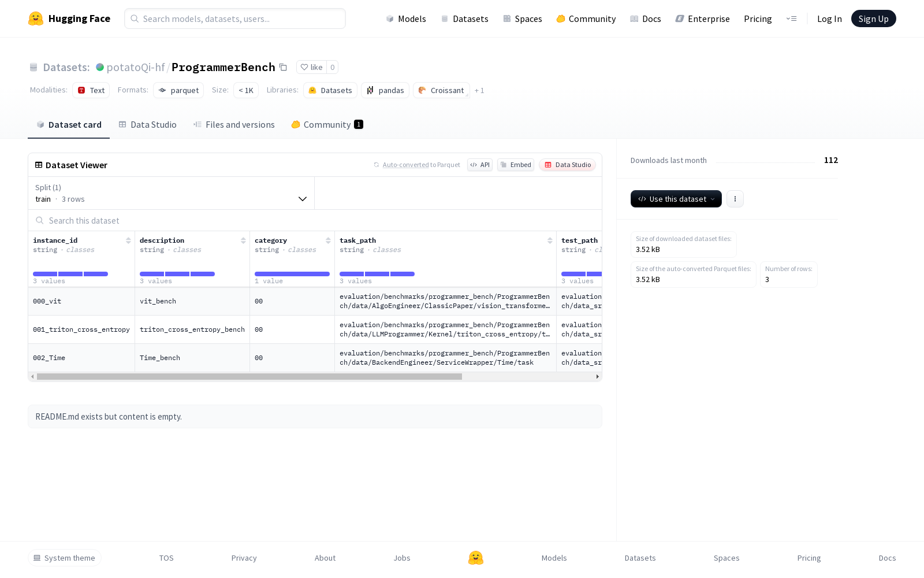
Task: Open Community in the top navigation
Action: coord(586,18)
